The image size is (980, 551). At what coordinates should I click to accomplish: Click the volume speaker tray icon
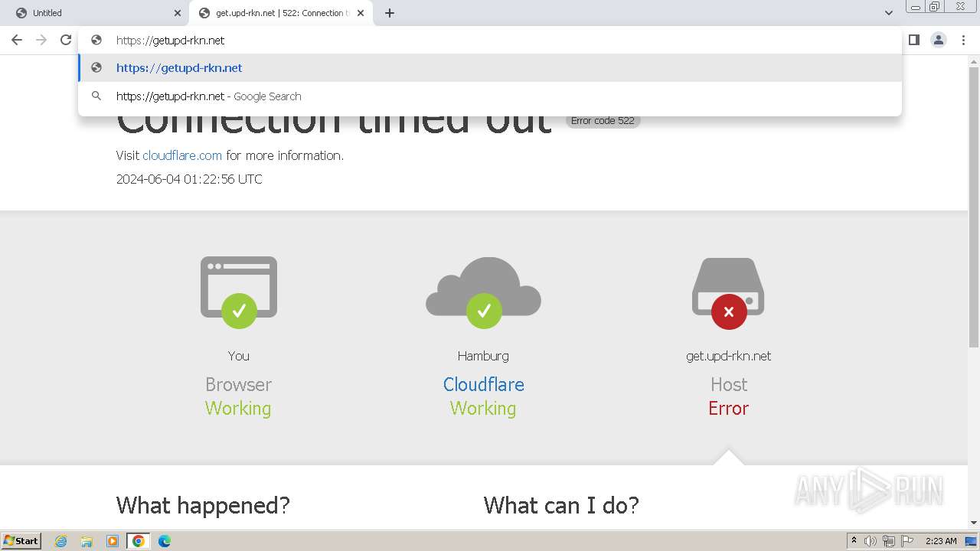click(871, 541)
